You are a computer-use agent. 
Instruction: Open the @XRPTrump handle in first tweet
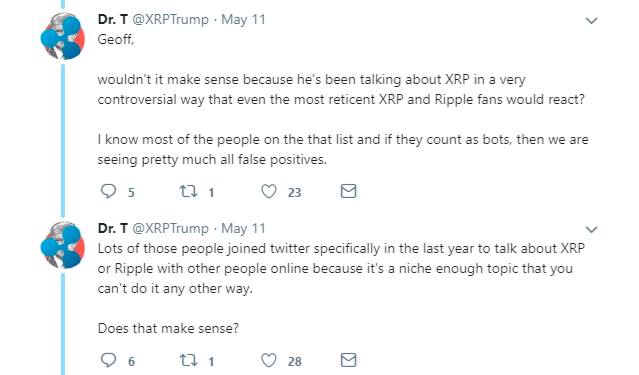[x=170, y=20]
